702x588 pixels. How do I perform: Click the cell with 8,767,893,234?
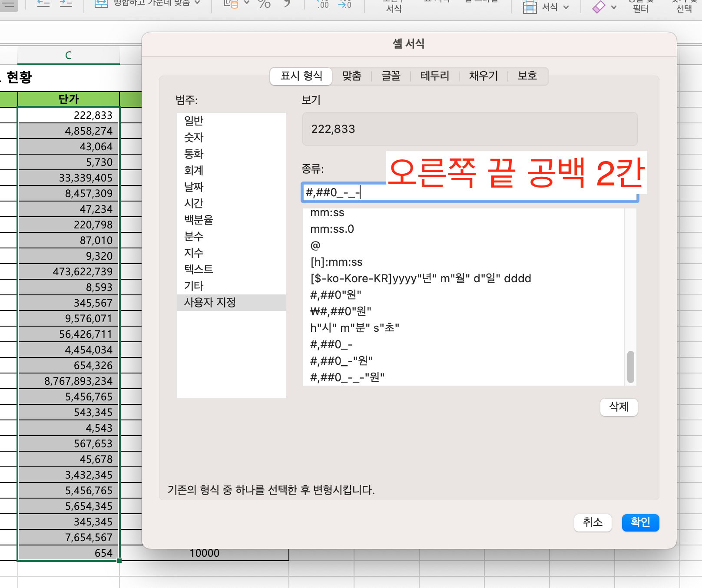[69, 381]
